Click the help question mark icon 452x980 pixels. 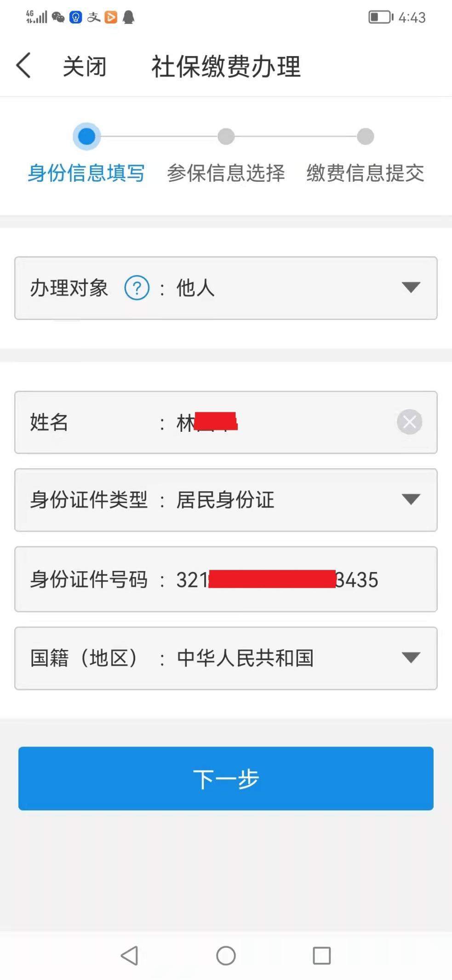click(x=137, y=288)
